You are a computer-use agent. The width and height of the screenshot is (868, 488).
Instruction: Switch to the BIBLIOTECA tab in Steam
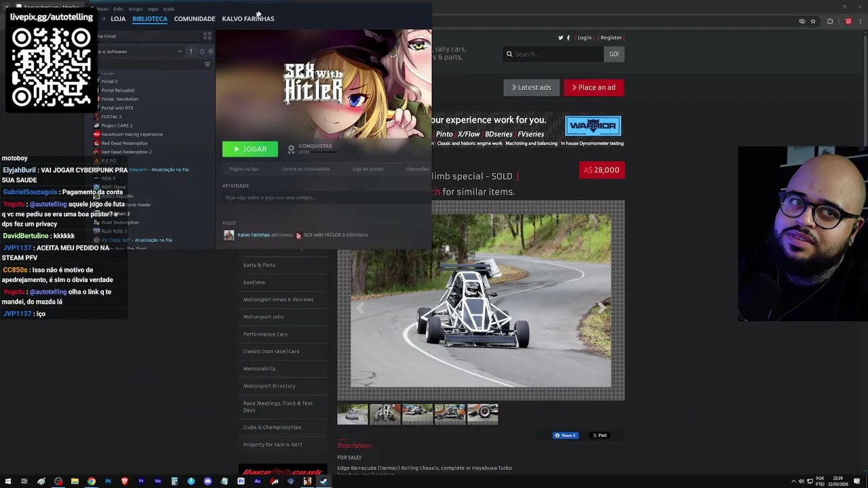(x=150, y=19)
